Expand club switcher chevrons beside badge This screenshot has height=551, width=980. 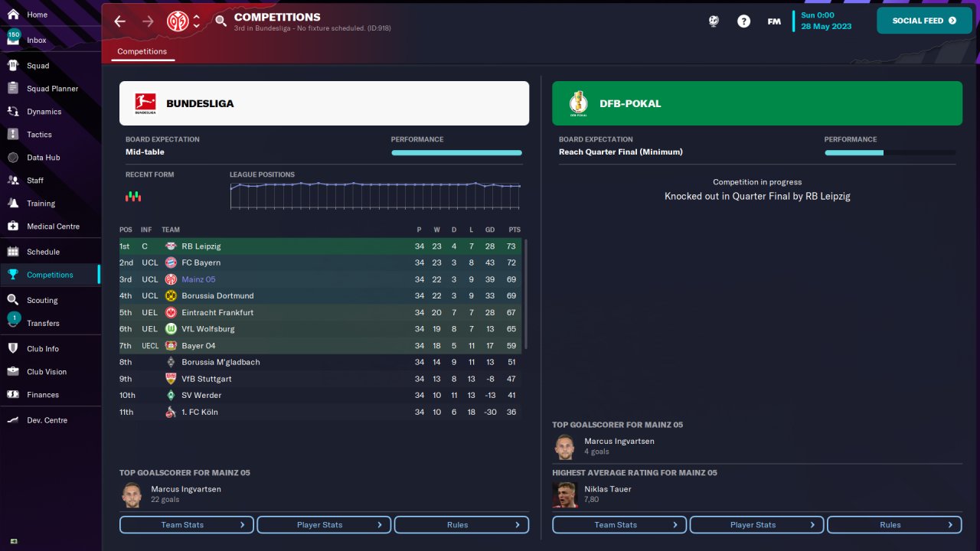tap(197, 21)
